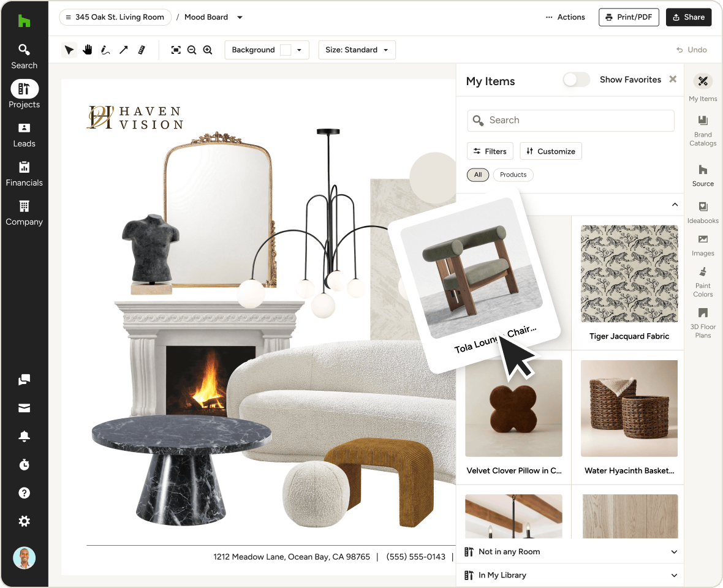Click the My Items search field
Screen dimensions: 723x588
pyautogui.click(x=570, y=120)
